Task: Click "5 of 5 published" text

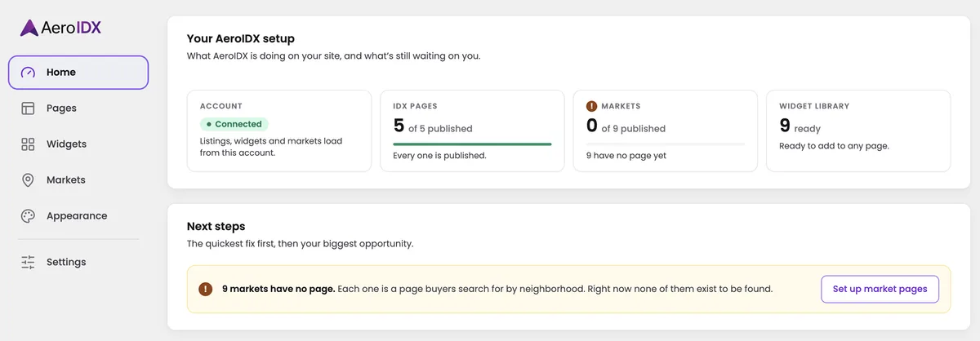Action: click(433, 126)
